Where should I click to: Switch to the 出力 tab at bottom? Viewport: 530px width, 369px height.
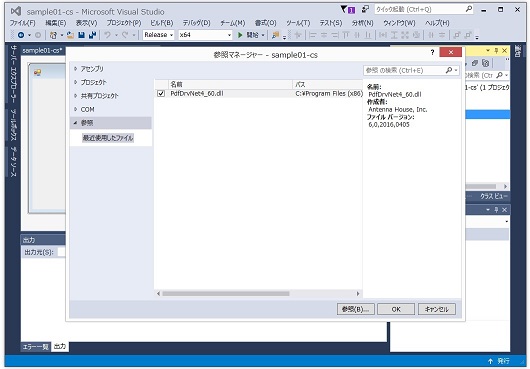pos(60,346)
